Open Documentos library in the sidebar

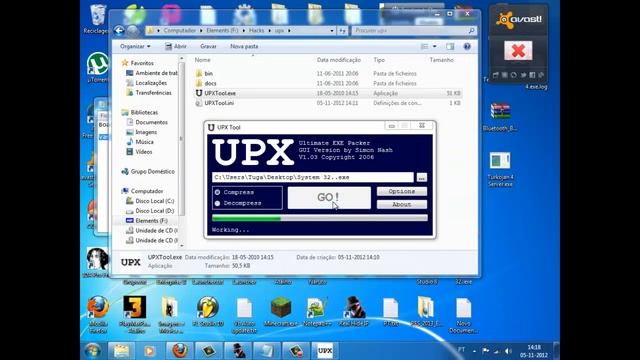[151, 122]
